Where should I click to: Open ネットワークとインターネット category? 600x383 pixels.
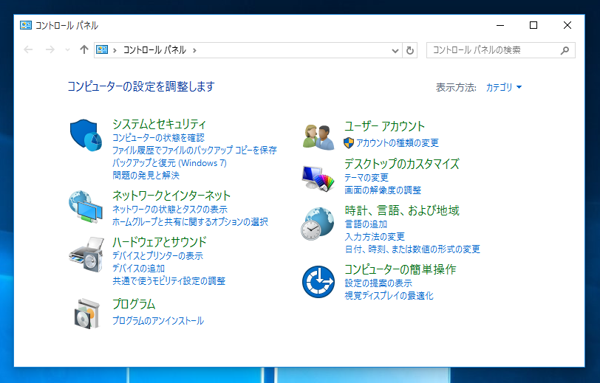coord(171,196)
